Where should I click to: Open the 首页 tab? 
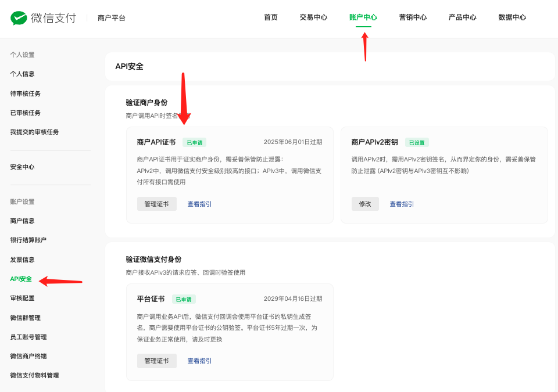270,17
